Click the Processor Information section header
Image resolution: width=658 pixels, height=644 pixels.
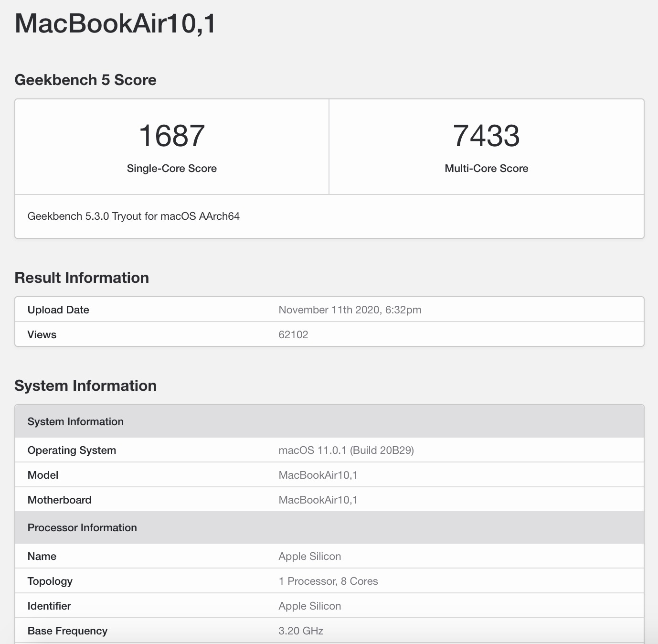(x=82, y=527)
